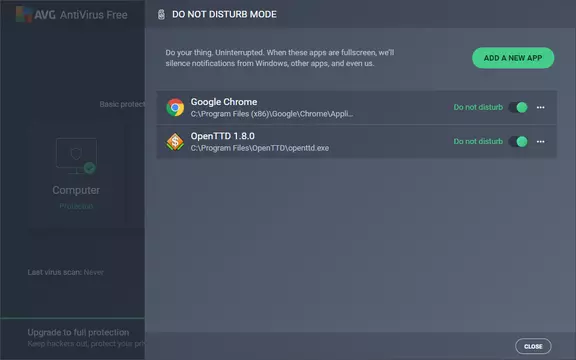Turn off OpenTTD Do not disturb switch

coord(518,141)
